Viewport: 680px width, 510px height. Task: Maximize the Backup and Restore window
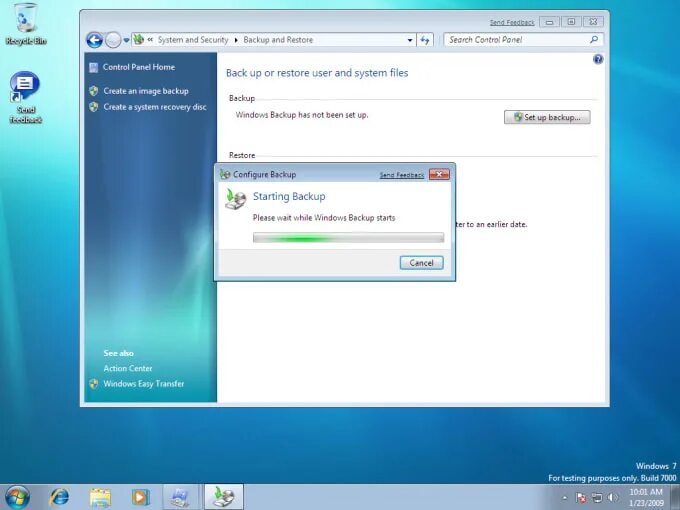click(571, 22)
